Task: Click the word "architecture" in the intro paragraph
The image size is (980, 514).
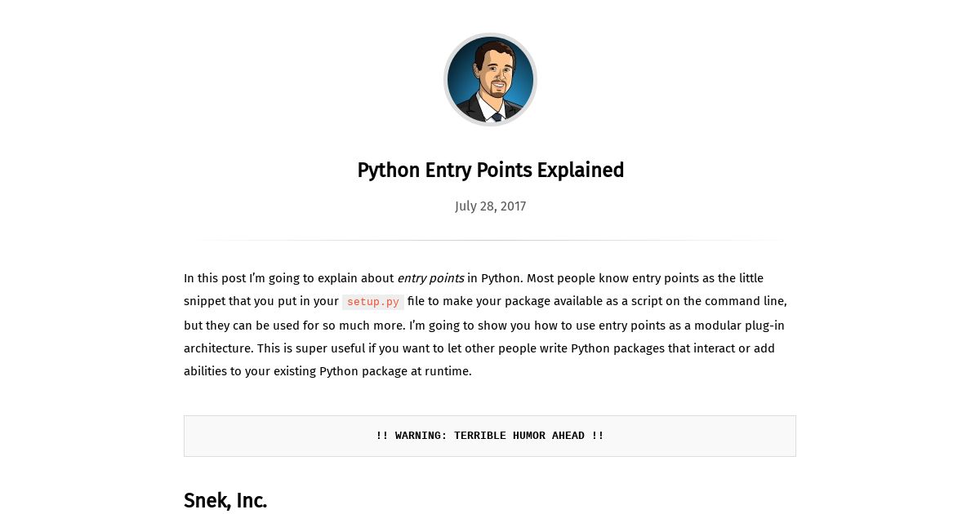Action: [218, 348]
